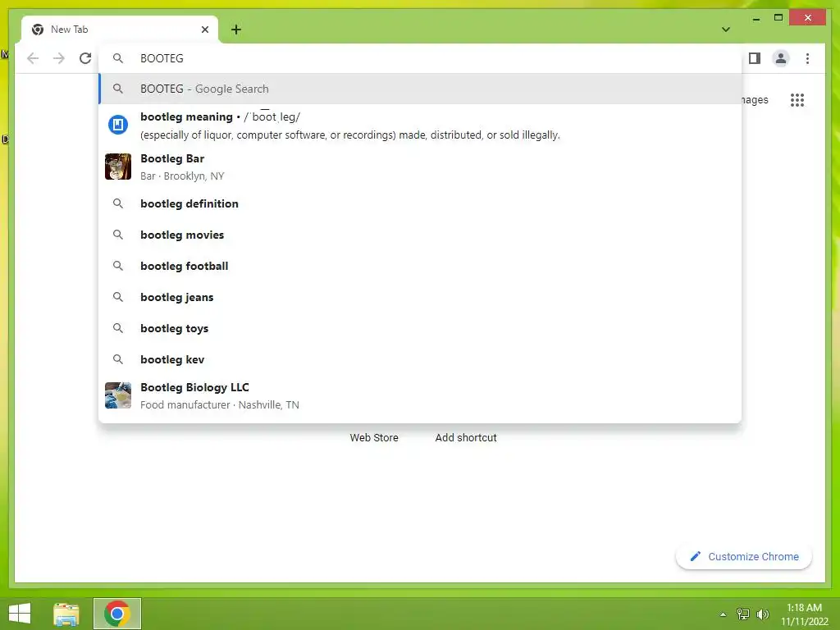
Task: Choose bootleg definition suggestion
Action: point(420,203)
